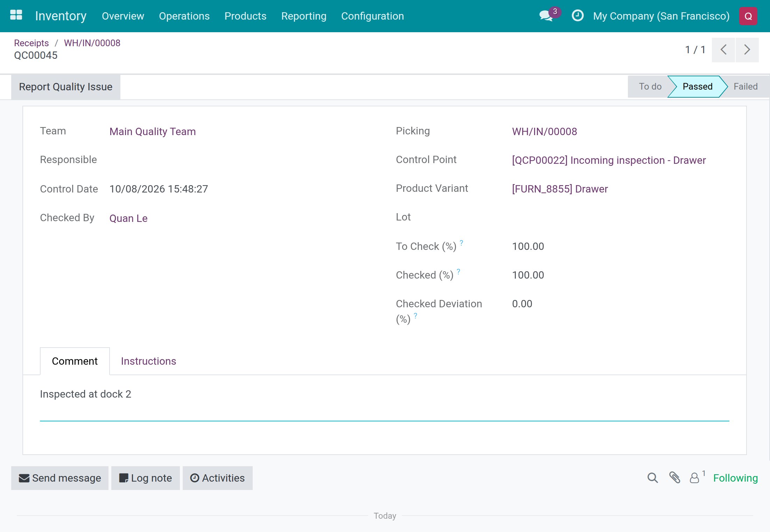Open the Reporting menu
The height and width of the screenshot is (532, 770).
point(304,16)
